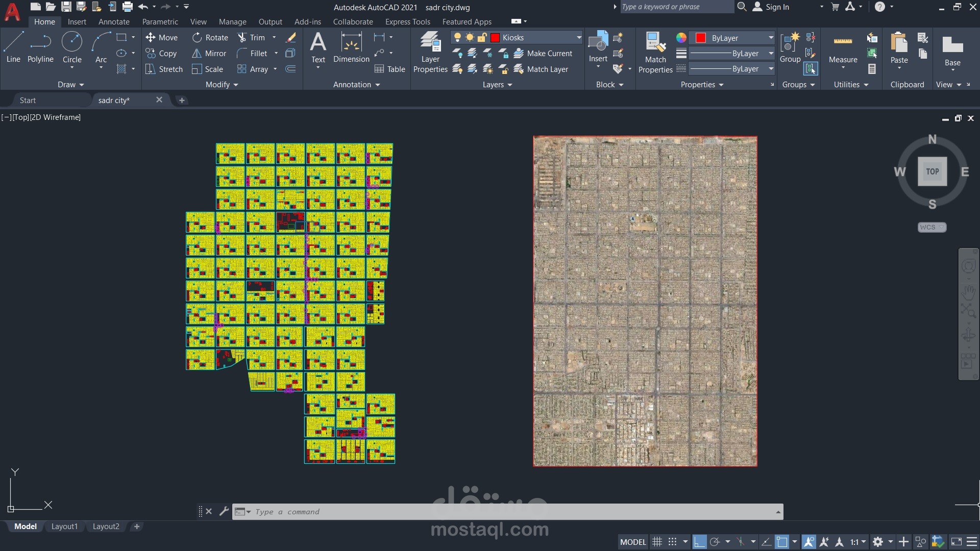
Task: Open the Annotate ribbon tab
Action: tap(114, 21)
